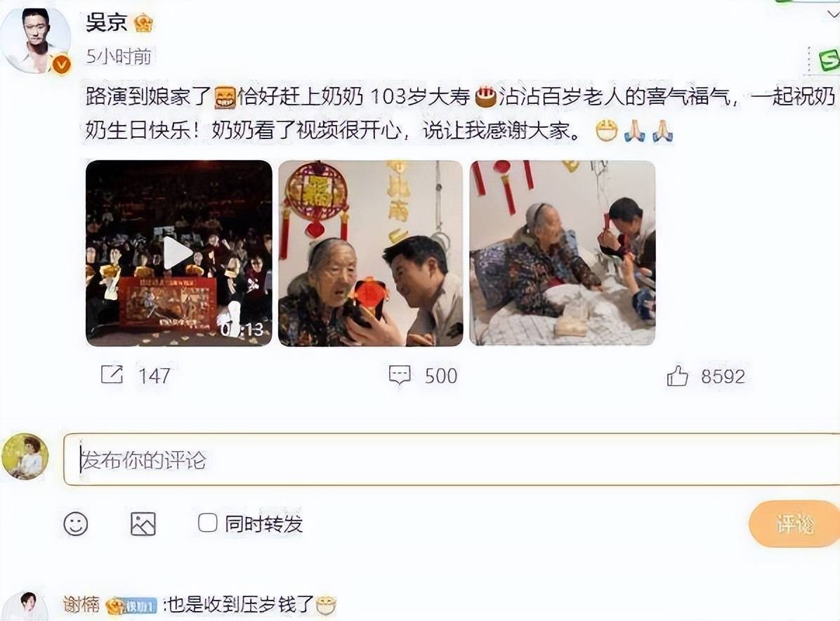Attach a picture using the image icon

pyautogui.click(x=143, y=523)
